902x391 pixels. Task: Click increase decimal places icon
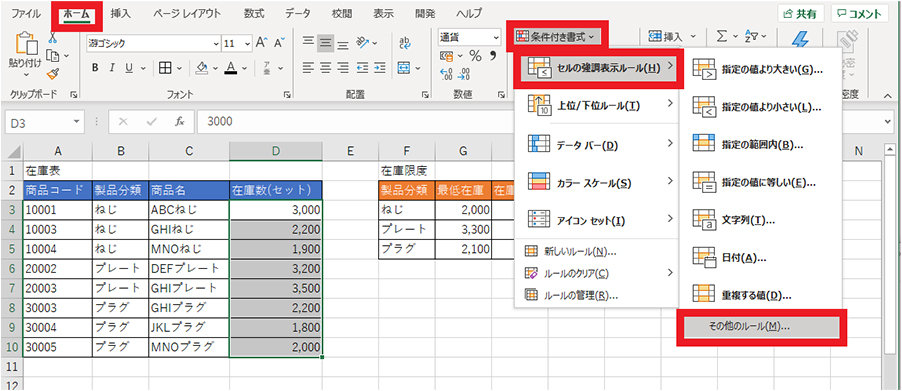[447, 75]
